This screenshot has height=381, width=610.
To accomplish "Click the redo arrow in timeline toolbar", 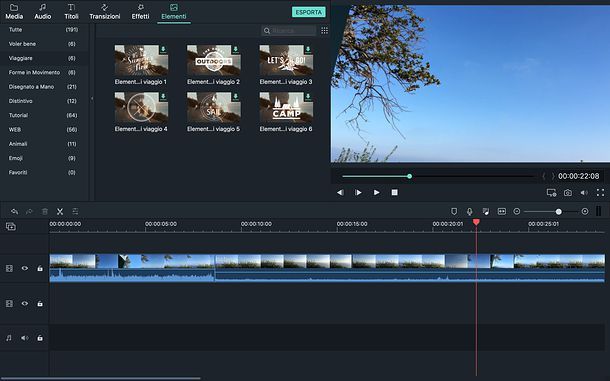I will [x=29, y=211].
